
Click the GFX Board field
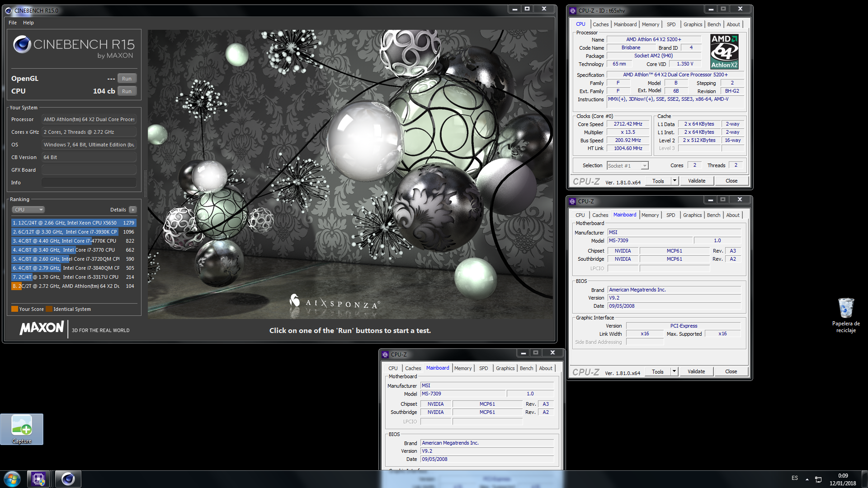tap(89, 170)
